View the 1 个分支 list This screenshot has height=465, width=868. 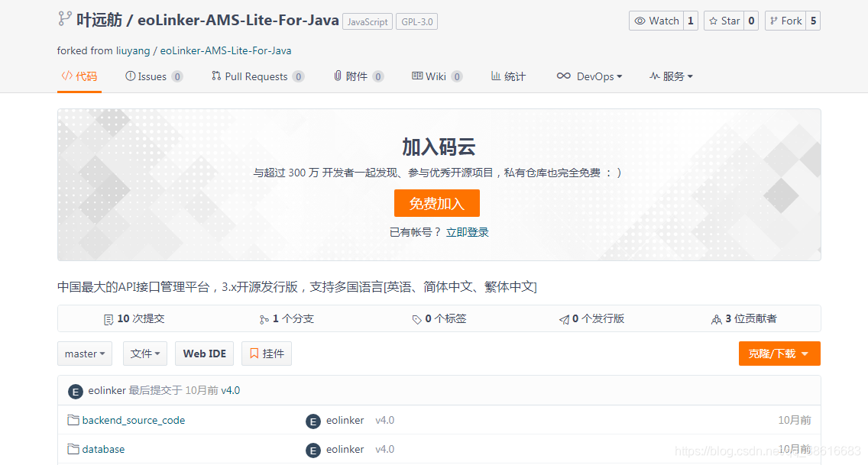tap(287, 319)
